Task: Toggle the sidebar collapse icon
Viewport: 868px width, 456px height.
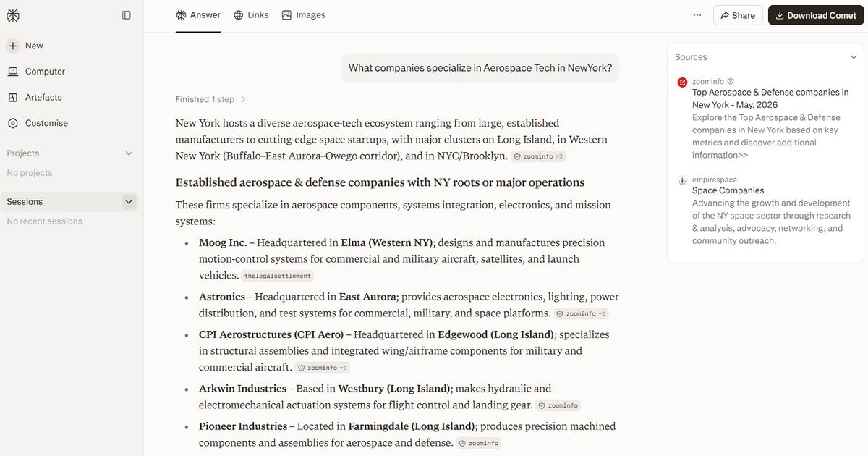Action: [127, 15]
